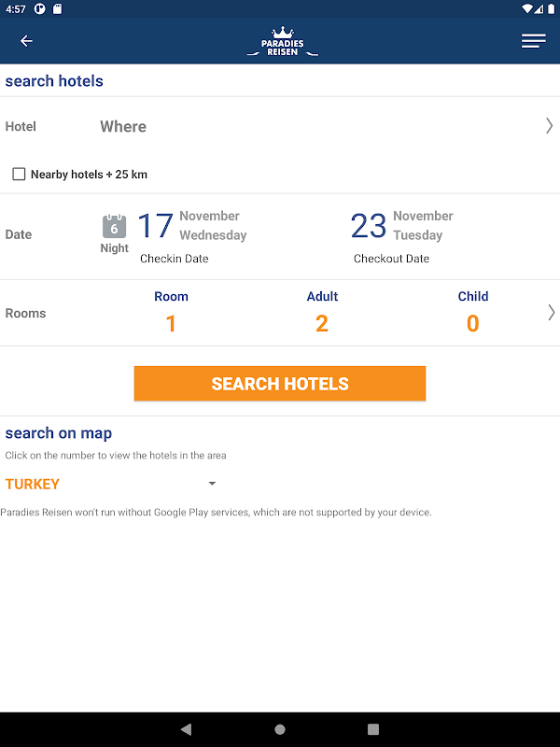
Task: Tap the search on map heading
Action: pyautogui.click(x=59, y=433)
